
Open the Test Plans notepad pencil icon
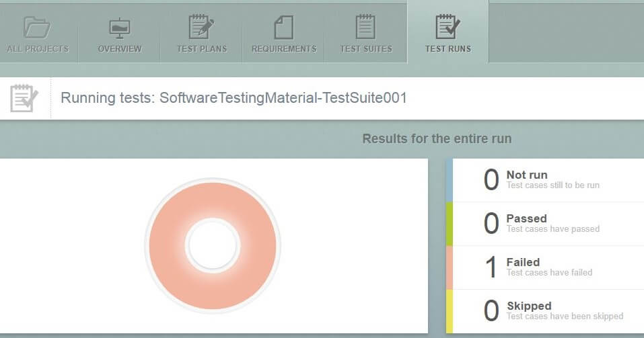(201, 27)
